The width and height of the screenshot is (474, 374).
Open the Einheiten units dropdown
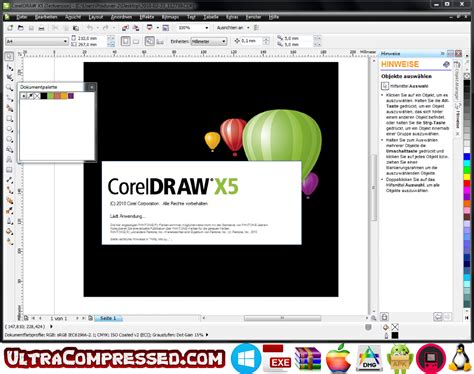click(209, 41)
